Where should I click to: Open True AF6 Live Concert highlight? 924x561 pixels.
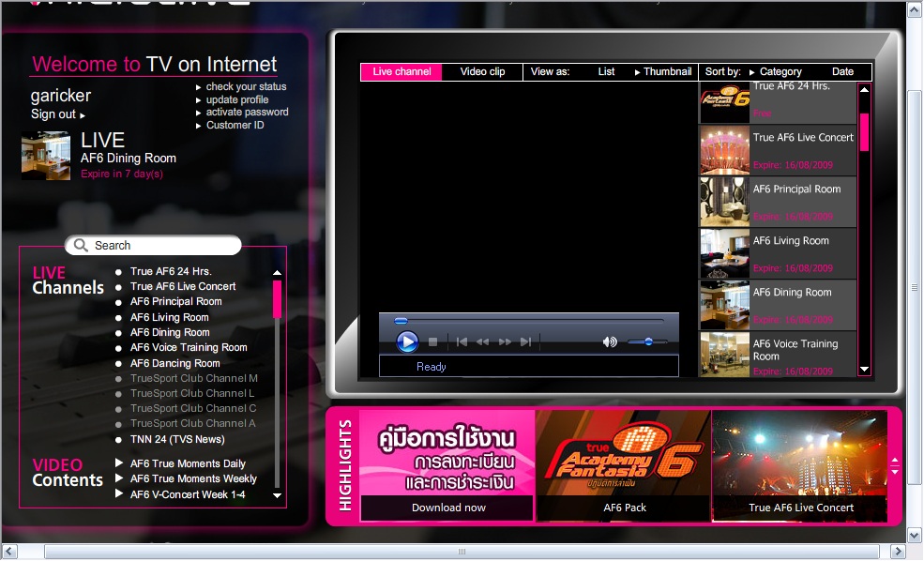tap(799, 465)
